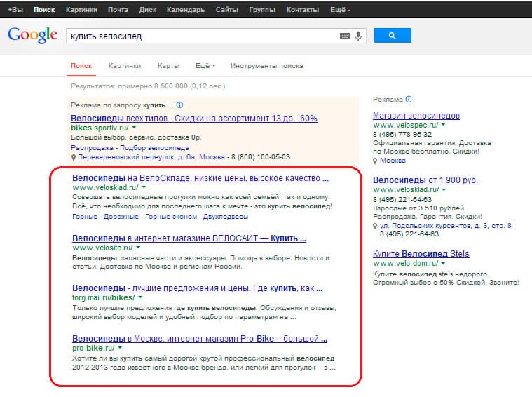532x397 pixels.
Task: Open ad info icon beside 'Реклама по запросу'
Action: 180,105
